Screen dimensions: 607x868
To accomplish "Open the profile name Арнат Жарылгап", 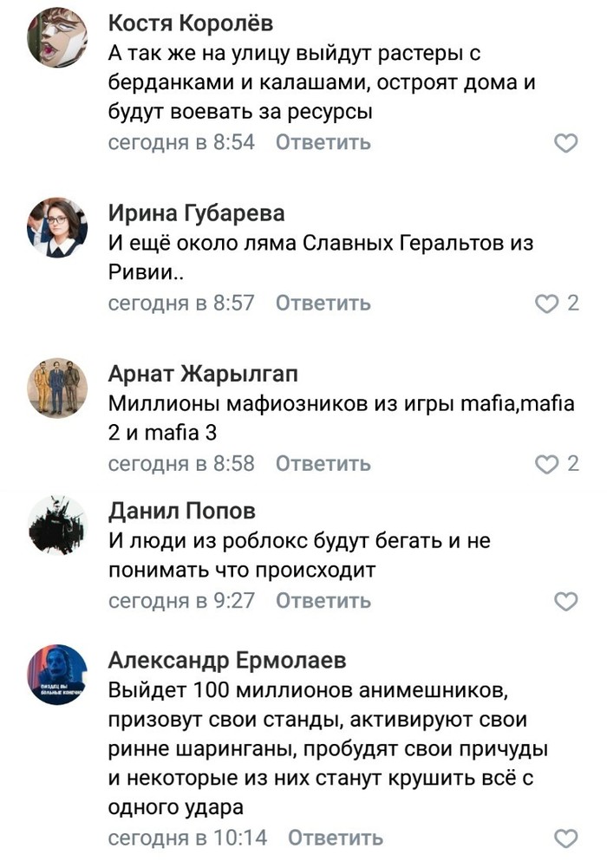I will coord(204,374).
